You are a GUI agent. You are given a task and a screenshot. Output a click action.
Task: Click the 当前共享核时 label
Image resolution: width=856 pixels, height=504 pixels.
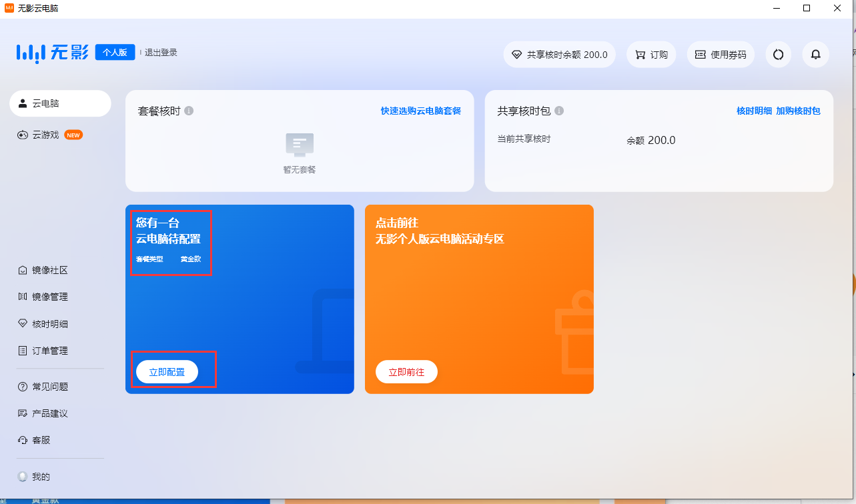524,139
